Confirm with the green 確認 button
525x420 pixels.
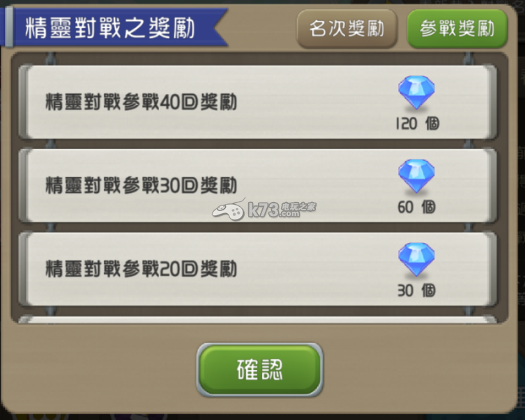260,370
